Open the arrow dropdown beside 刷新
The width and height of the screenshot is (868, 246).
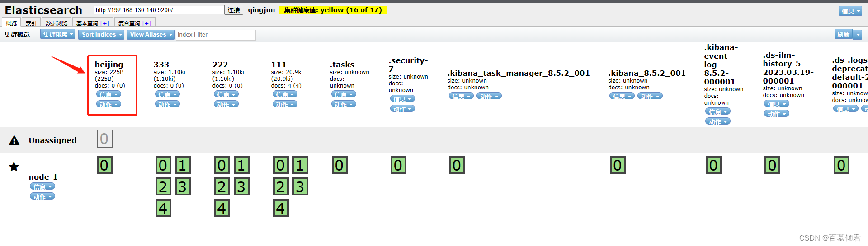pyautogui.click(x=858, y=34)
